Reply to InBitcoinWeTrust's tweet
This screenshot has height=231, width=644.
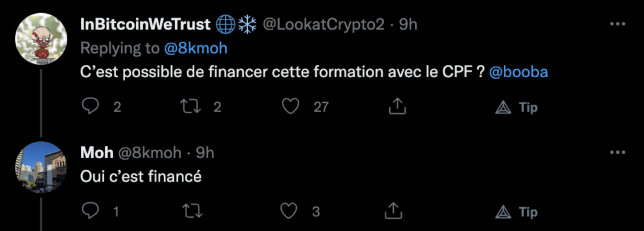point(91,107)
